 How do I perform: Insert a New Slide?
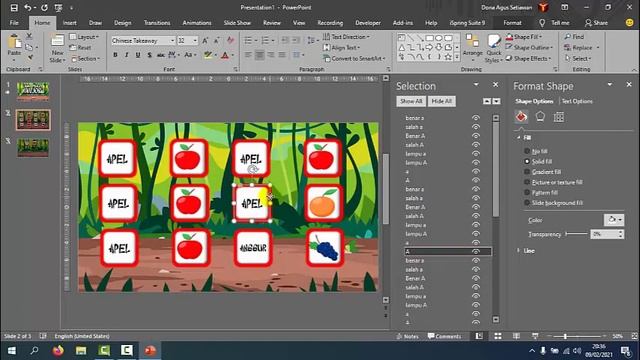point(57,49)
